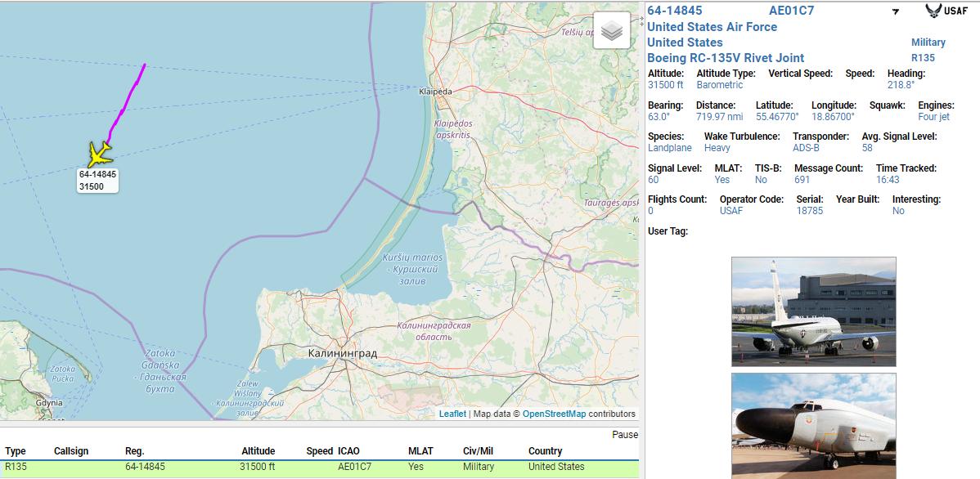This screenshot has width=980, height=479.
Task: Click the Bearing value 63.0°
Action: pos(659,117)
